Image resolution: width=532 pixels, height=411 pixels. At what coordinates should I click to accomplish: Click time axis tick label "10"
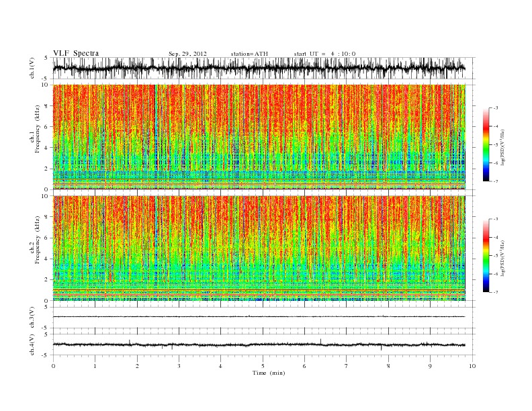point(472,366)
